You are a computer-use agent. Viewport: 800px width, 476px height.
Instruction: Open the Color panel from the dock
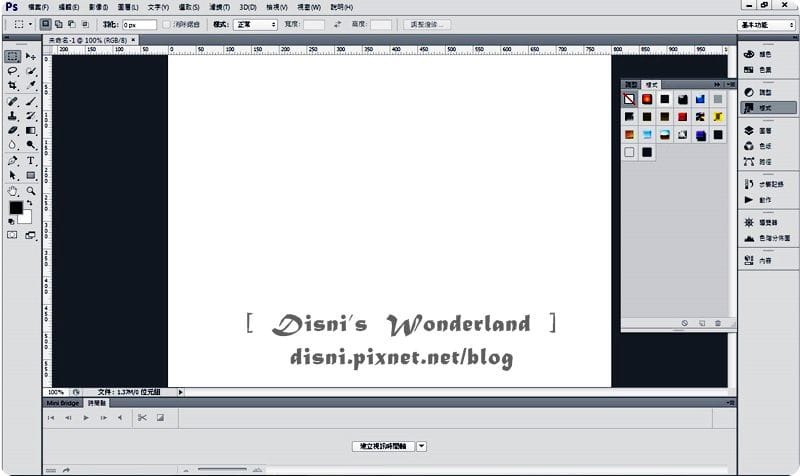(x=758, y=54)
